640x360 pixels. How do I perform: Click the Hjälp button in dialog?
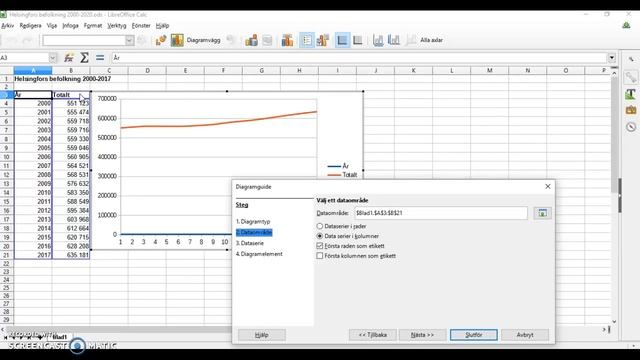point(262,335)
